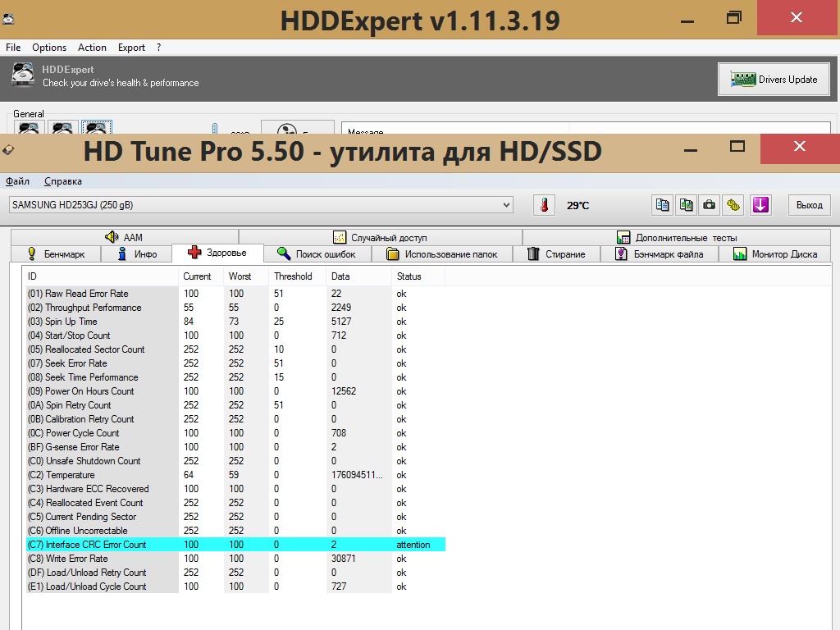Select the (C3) Hardware ECC Recovered row

coord(235,489)
